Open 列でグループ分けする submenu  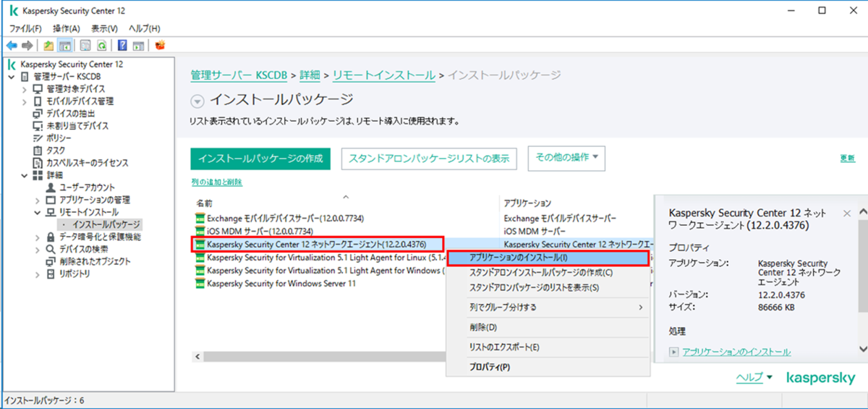click(x=547, y=308)
